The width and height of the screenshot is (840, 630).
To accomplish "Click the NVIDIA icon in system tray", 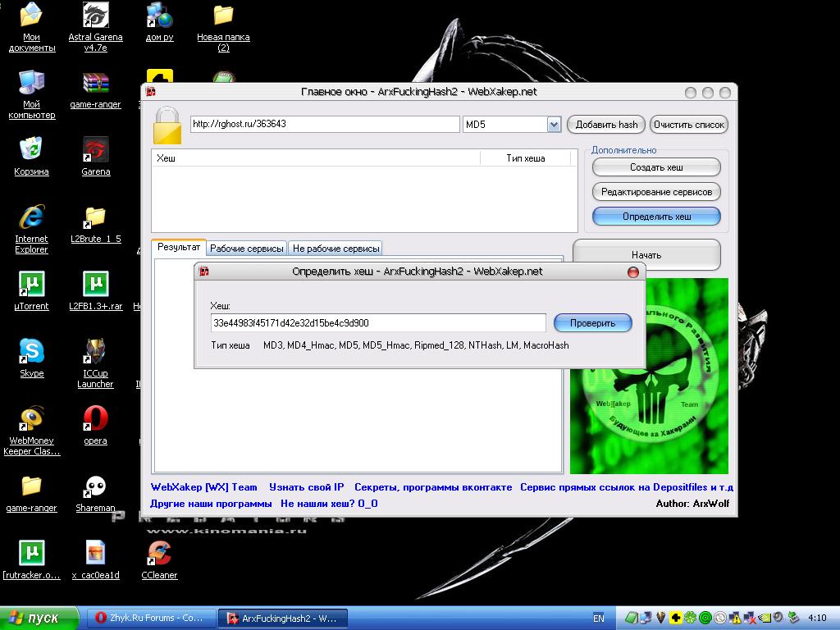I will click(764, 619).
